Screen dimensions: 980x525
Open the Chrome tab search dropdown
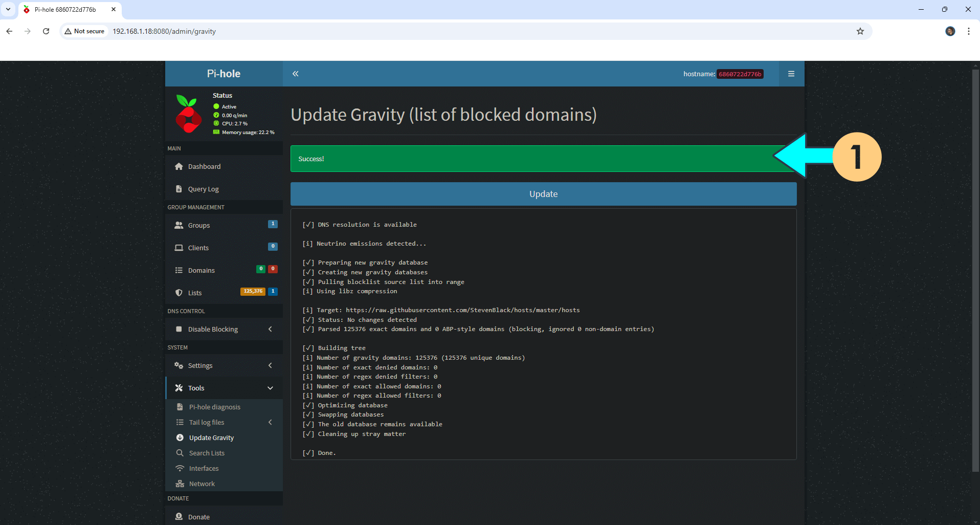pyautogui.click(x=8, y=9)
